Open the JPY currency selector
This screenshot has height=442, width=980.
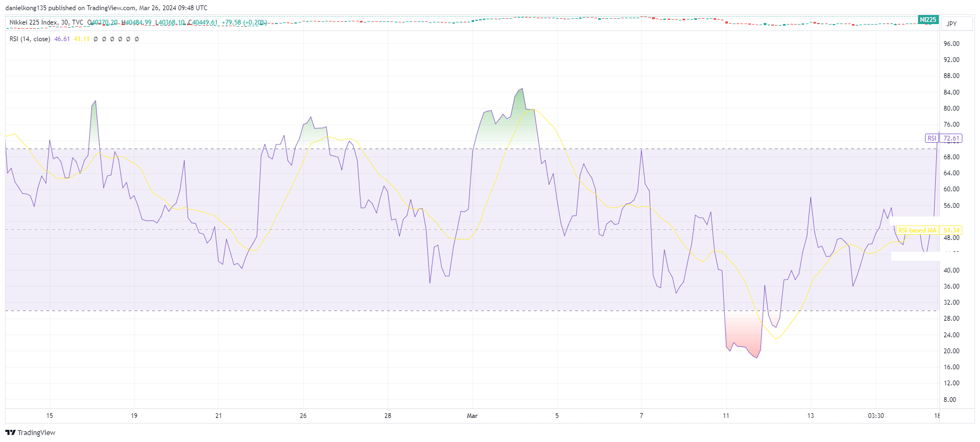click(952, 24)
